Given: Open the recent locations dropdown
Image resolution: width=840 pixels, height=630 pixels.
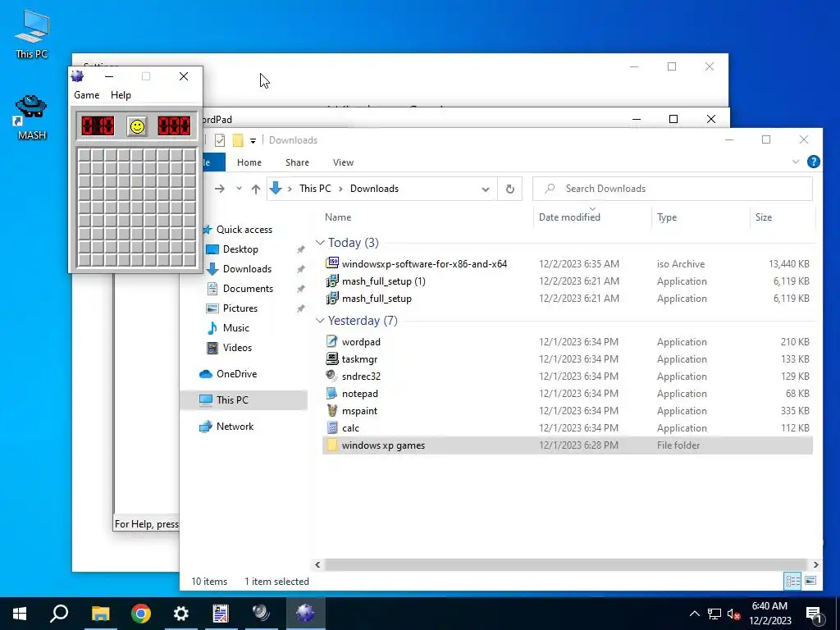Looking at the screenshot, I should (x=239, y=189).
